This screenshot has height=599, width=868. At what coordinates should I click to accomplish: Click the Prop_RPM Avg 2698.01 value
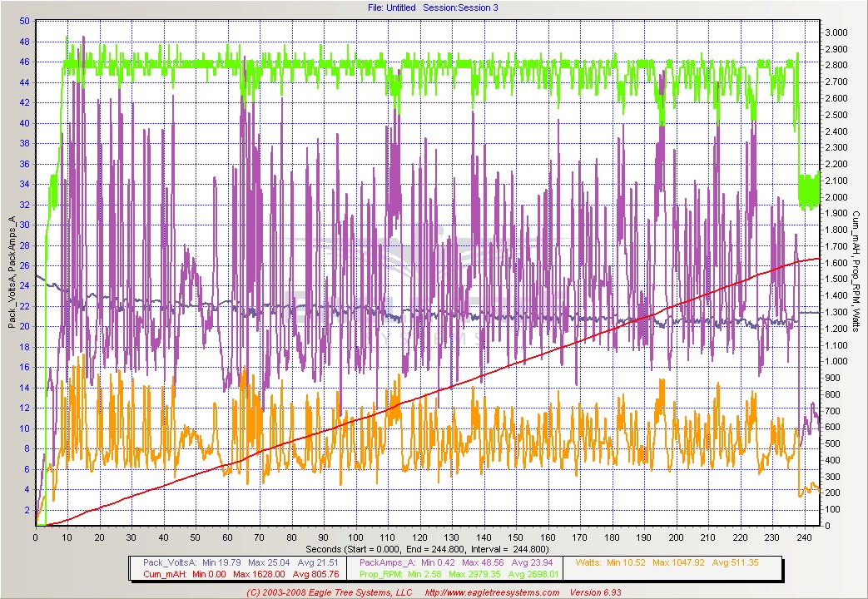533,574
